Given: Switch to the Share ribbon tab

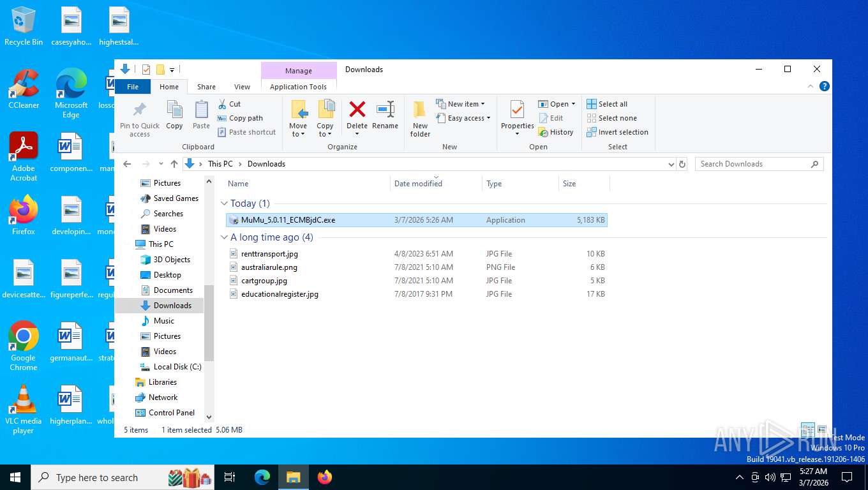Looking at the screenshot, I should click(206, 87).
